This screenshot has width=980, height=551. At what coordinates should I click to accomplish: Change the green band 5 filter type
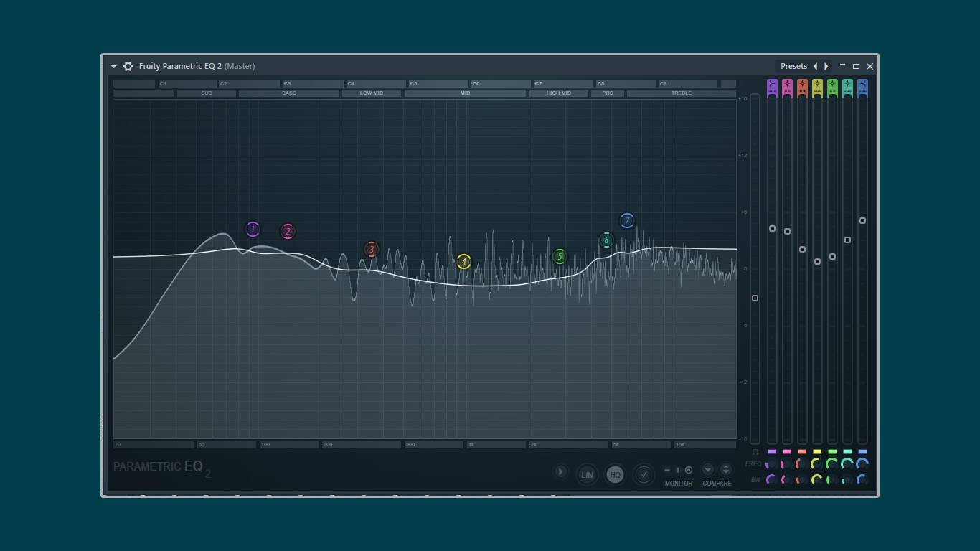[832, 87]
